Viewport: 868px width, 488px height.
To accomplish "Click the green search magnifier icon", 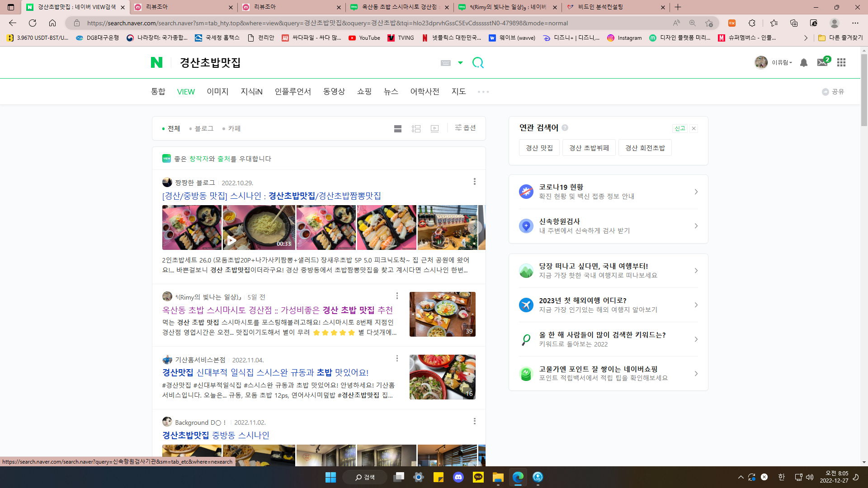I will tap(478, 63).
